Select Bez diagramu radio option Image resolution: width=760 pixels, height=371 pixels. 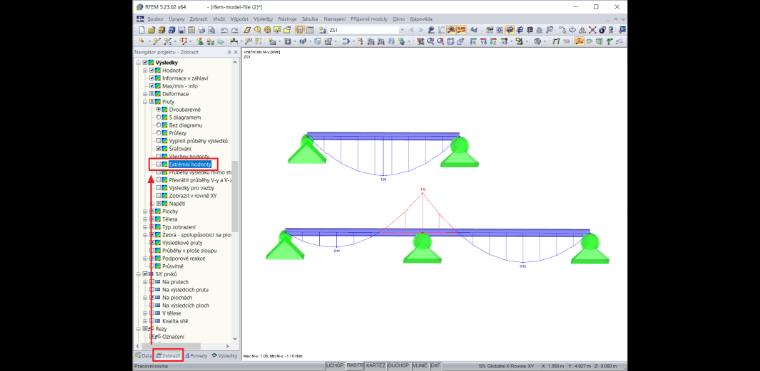click(158, 125)
